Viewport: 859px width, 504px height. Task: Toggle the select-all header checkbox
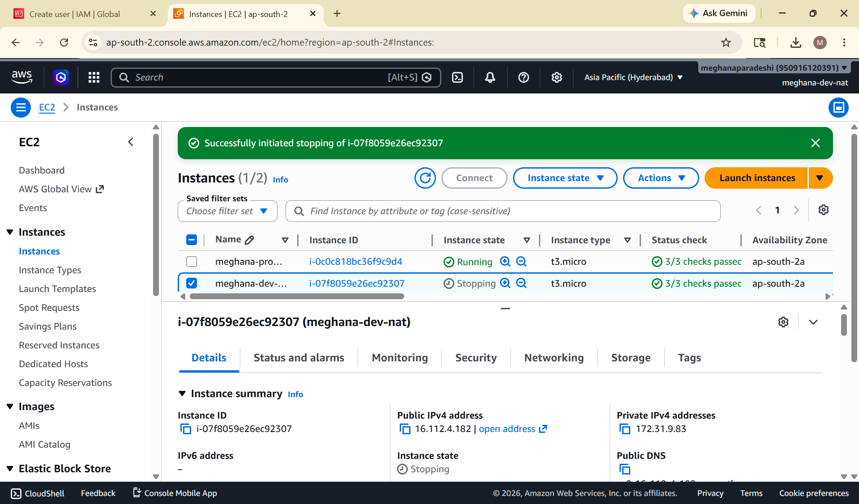[191, 240]
